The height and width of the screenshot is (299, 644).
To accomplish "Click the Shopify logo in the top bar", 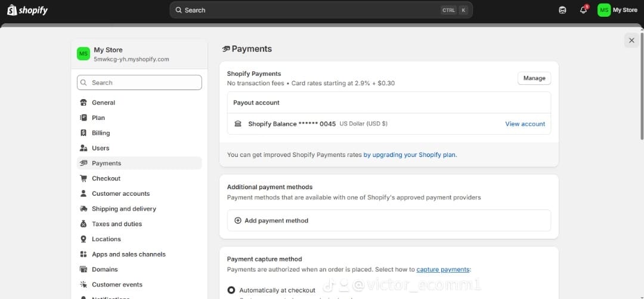I will [27, 10].
